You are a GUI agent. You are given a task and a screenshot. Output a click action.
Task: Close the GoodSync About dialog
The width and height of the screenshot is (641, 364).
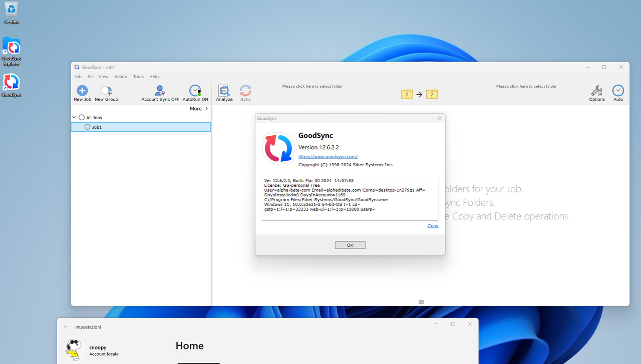point(440,118)
